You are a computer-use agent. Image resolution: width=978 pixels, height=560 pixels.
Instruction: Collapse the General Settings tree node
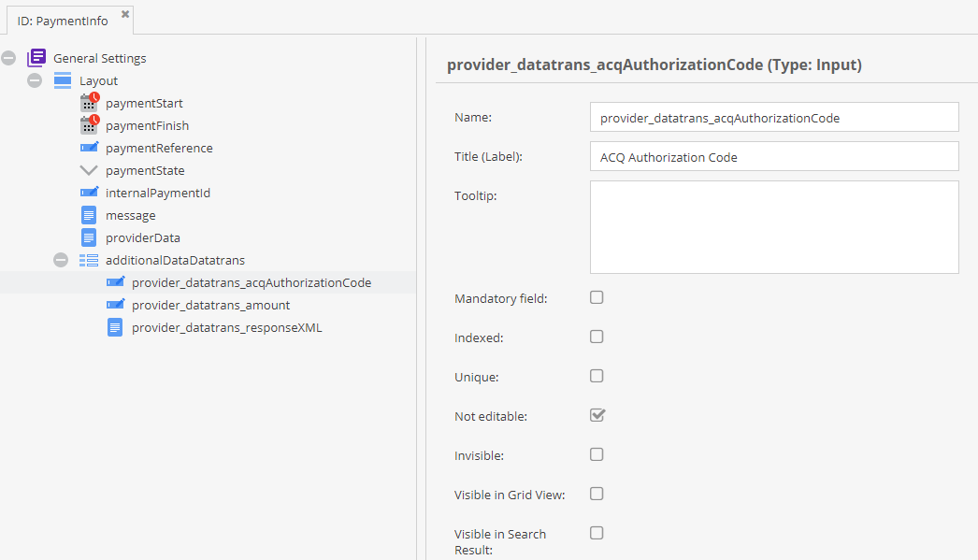8,58
